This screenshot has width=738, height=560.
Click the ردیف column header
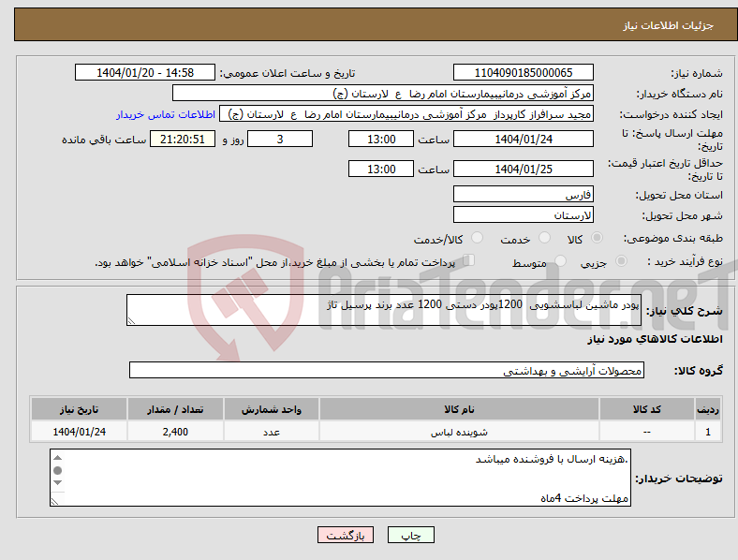708,409
